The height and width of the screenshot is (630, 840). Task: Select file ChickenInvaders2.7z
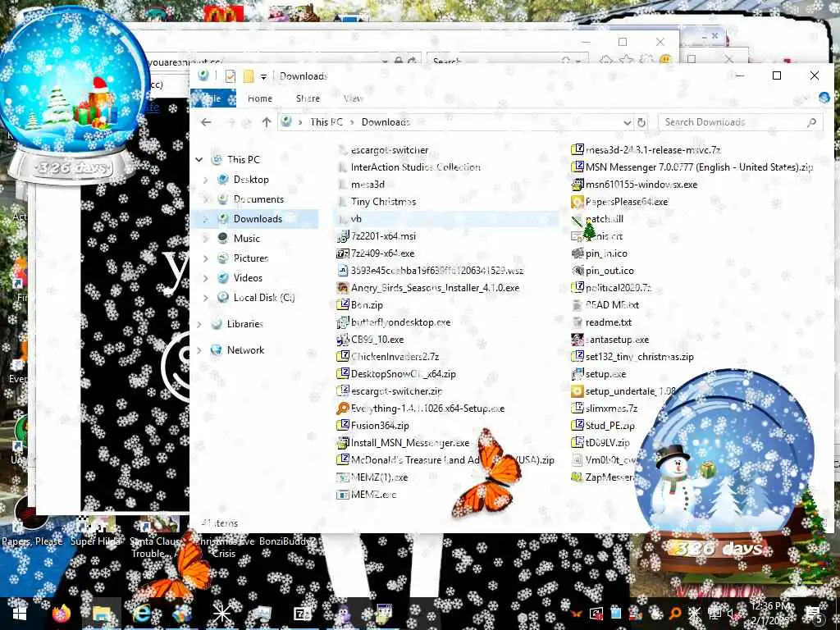pos(395,356)
